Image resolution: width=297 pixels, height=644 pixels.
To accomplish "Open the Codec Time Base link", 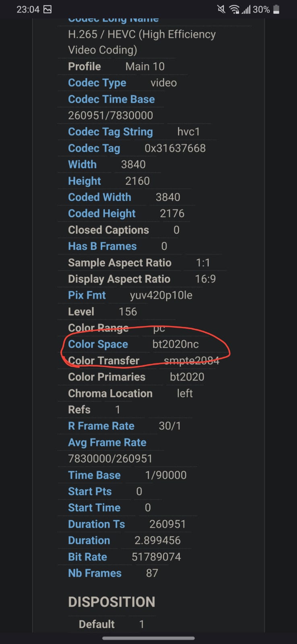I will pyautogui.click(x=111, y=99).
